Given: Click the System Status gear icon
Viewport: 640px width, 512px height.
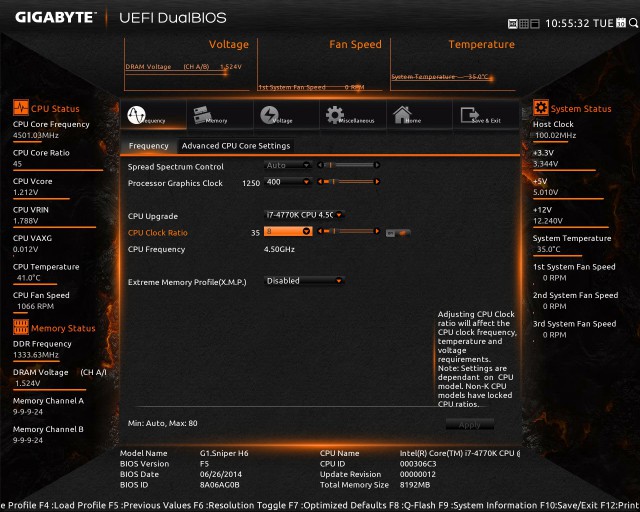Looking at the screenshot, I should [x=540, y=108].
